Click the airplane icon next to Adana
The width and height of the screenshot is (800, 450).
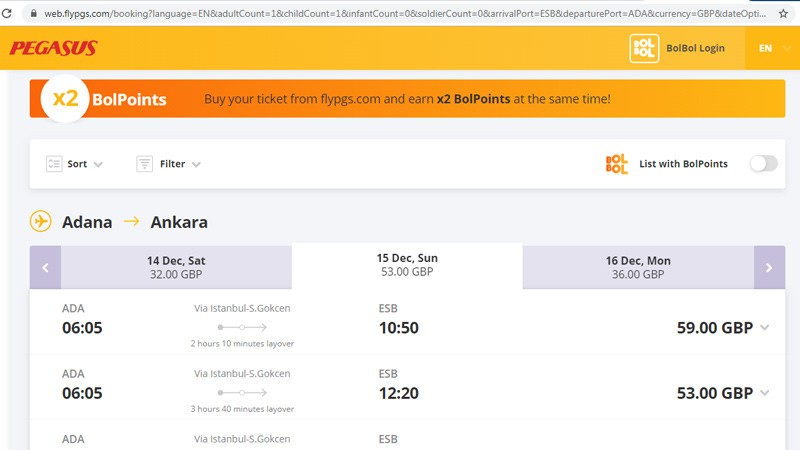coord(41,222)
